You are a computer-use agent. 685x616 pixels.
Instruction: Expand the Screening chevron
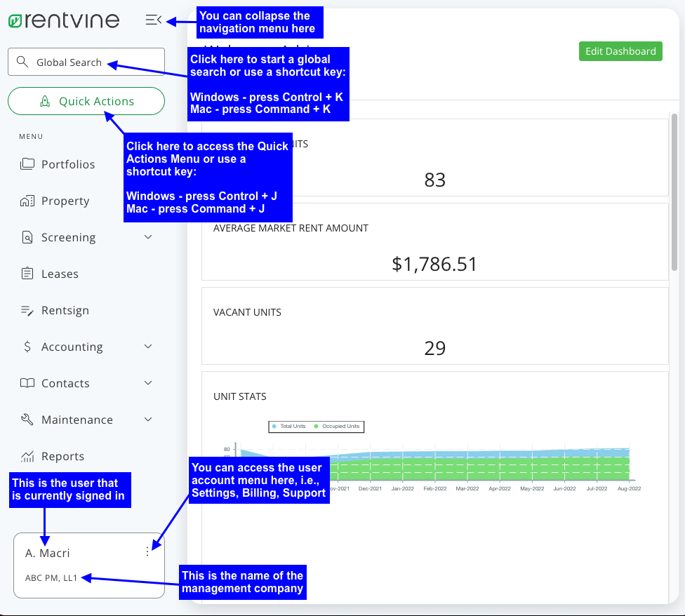coord(148,237)
